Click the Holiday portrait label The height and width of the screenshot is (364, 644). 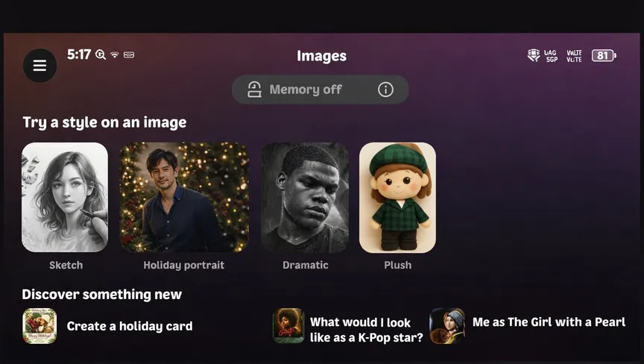(183, 265)
